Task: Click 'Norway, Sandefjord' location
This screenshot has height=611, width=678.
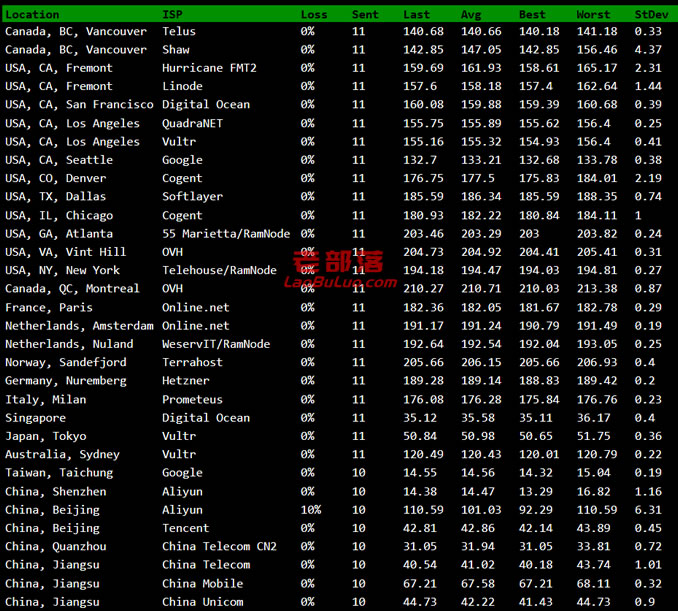Action: pos(66,362)
